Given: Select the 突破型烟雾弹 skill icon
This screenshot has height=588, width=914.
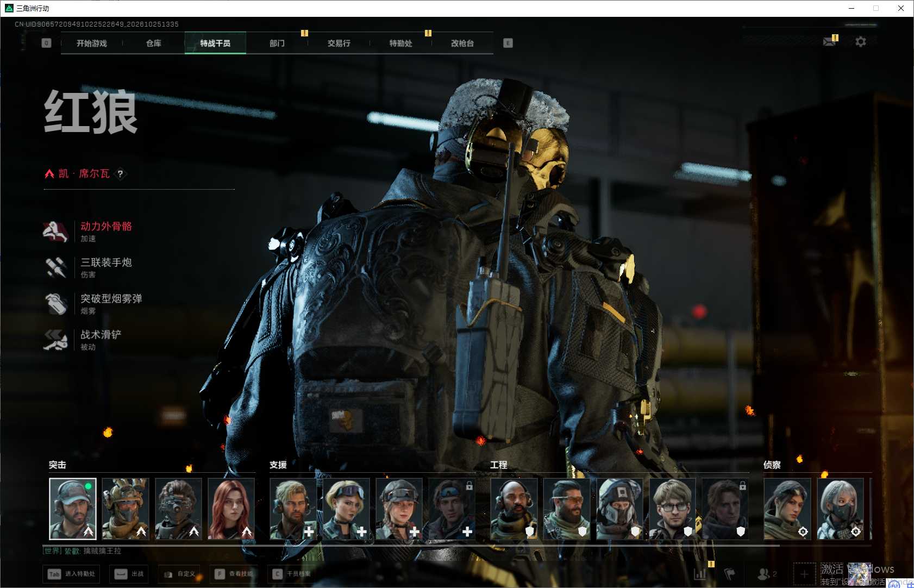Looking at the screenshot, I should (x=55, y=304).
